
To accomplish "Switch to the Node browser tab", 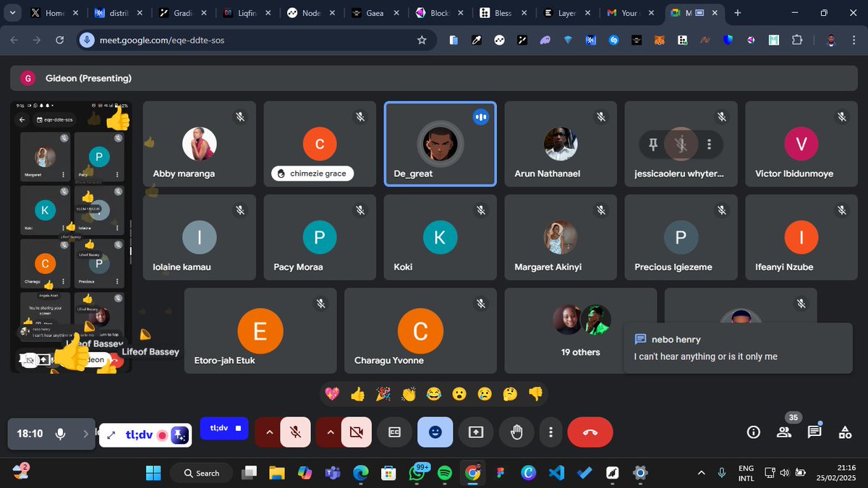I will (312, 13).
